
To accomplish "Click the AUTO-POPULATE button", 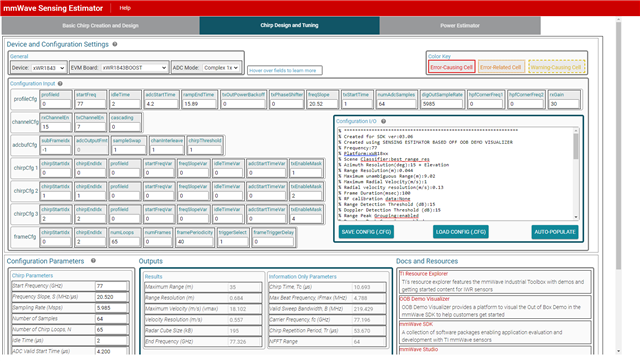I will (x=555, y=232).
